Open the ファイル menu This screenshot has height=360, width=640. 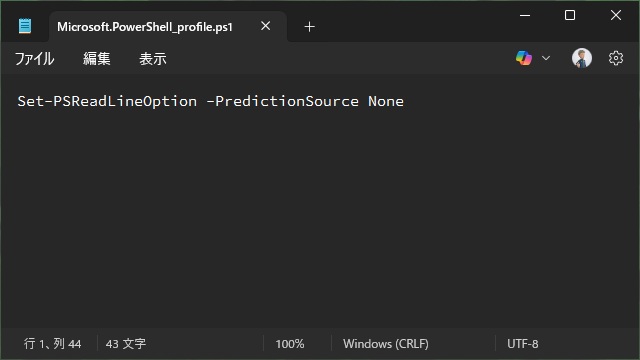34,59
